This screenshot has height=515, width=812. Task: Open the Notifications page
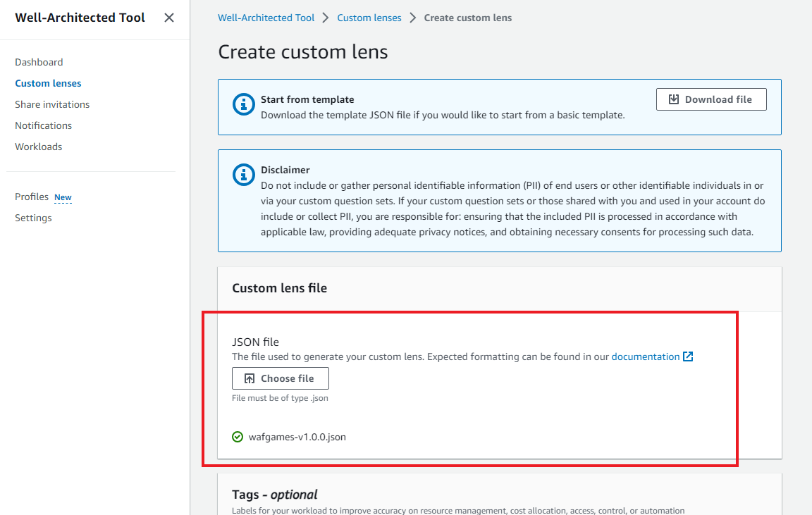point(44,125)
